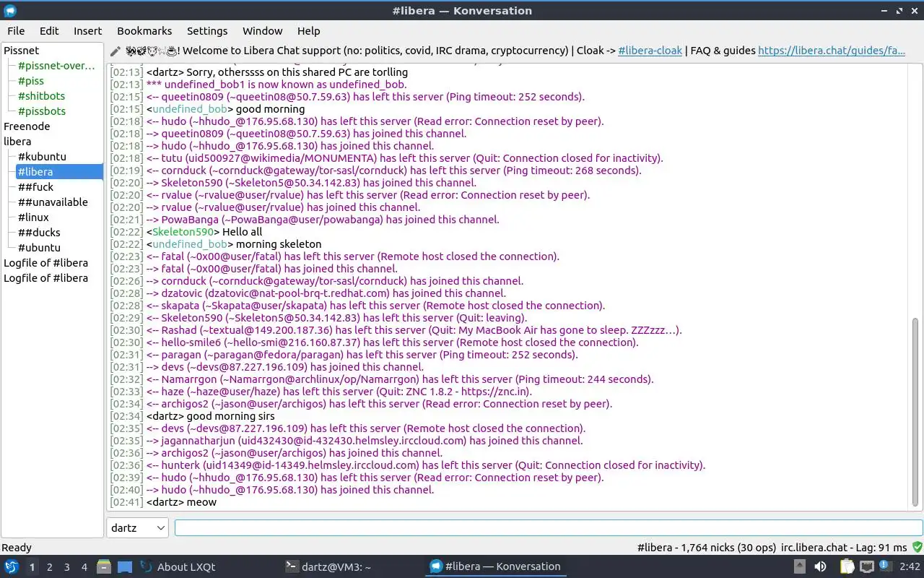Open the File menu

pos(16,31)
